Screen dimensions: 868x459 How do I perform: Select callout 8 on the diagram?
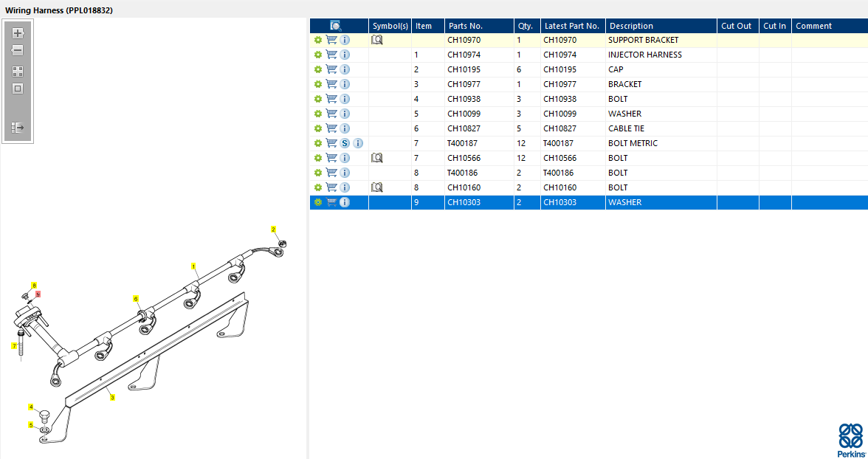tap(34, 286)
